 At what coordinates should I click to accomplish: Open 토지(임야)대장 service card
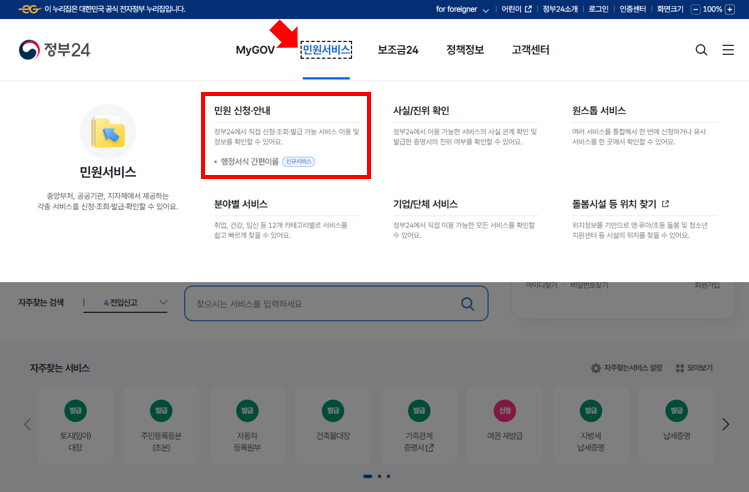75,425
